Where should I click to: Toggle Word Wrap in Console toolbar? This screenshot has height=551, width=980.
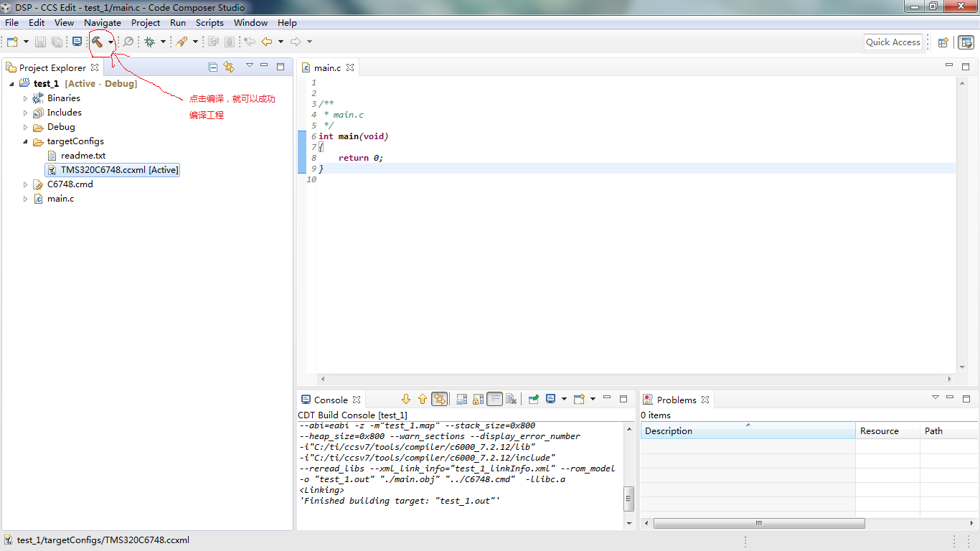point(495,399)
